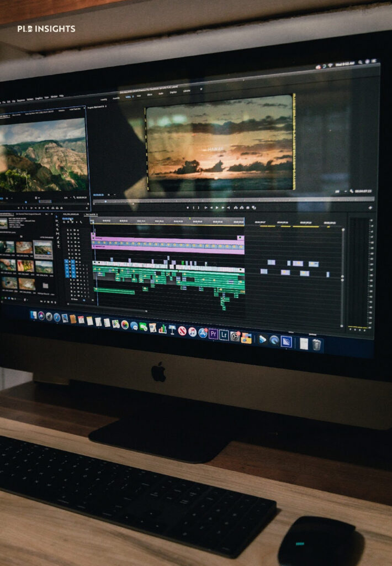The width and height of the screenshot is (392, 566).
Task: Select the pink adjustment layer clip in timeline
Action: 168,245
